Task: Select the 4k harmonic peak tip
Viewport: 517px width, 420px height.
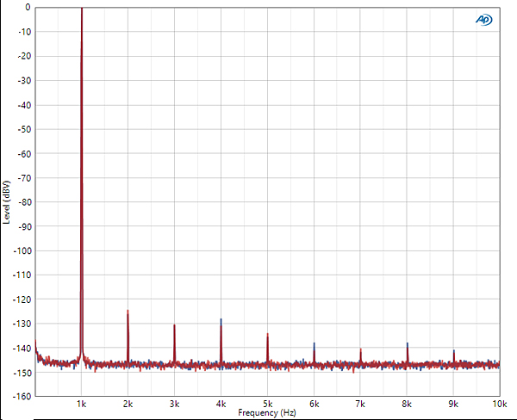Action: coord(221,321)
